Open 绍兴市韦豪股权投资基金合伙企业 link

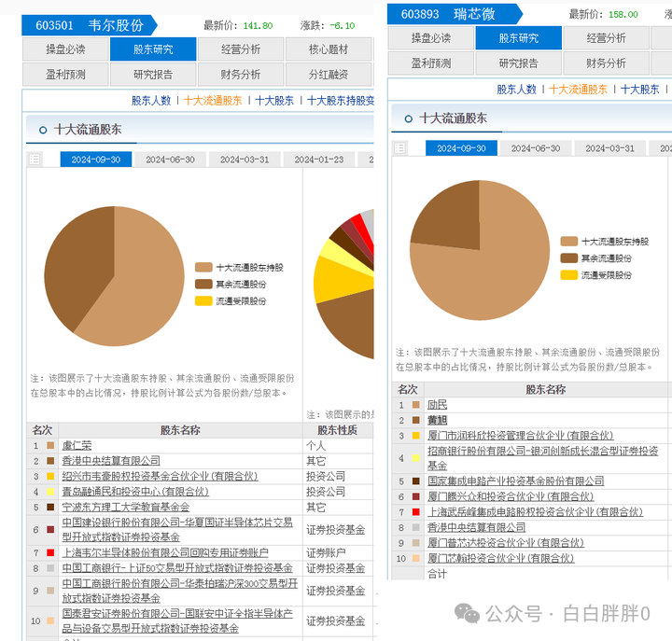[160, 477]
